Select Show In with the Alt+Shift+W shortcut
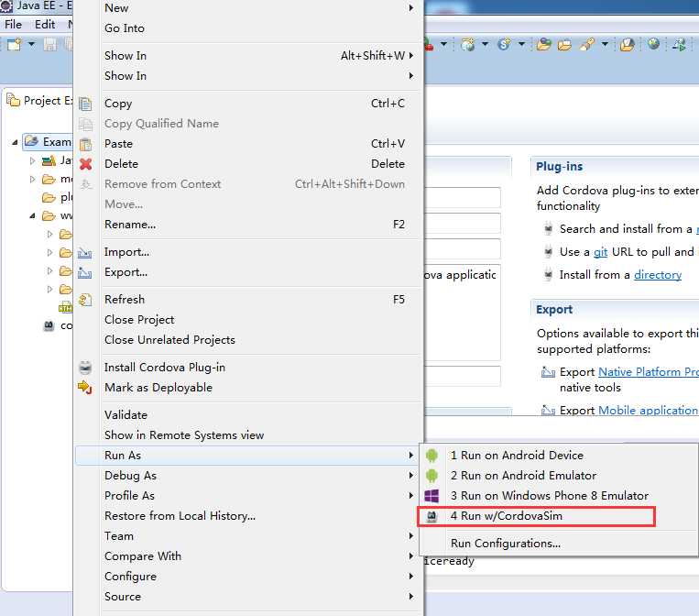 click(249, 56)
